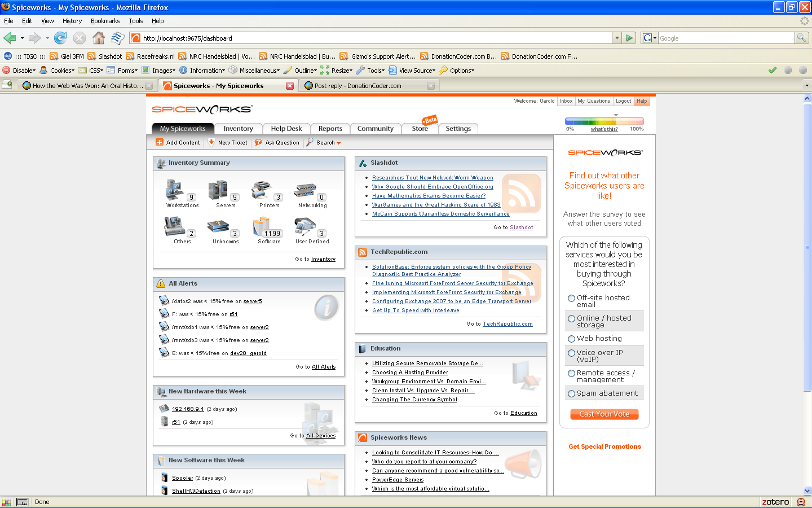Select Remote access / management option
The height and width of the screenshot is (508, 812).
click(572, 373)
